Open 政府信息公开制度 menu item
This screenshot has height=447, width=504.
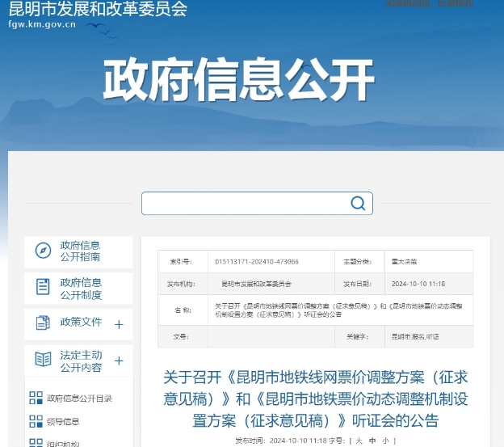click(79, 289)
